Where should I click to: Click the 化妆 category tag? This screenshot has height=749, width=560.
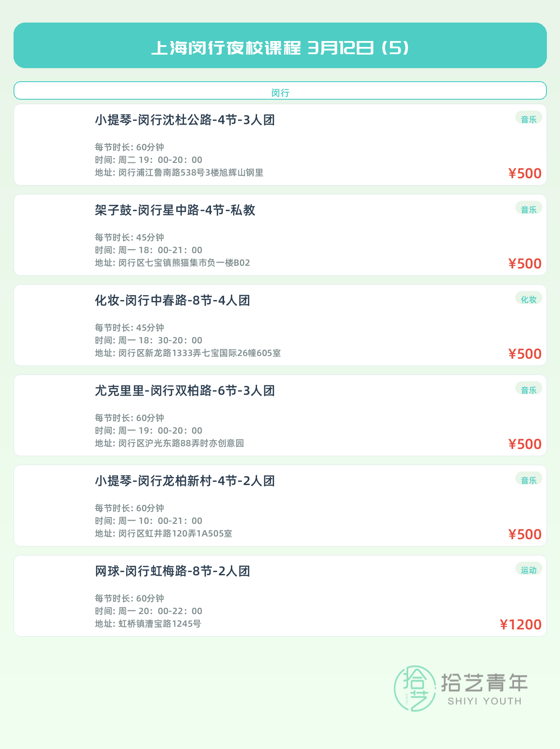pos(528,299)
